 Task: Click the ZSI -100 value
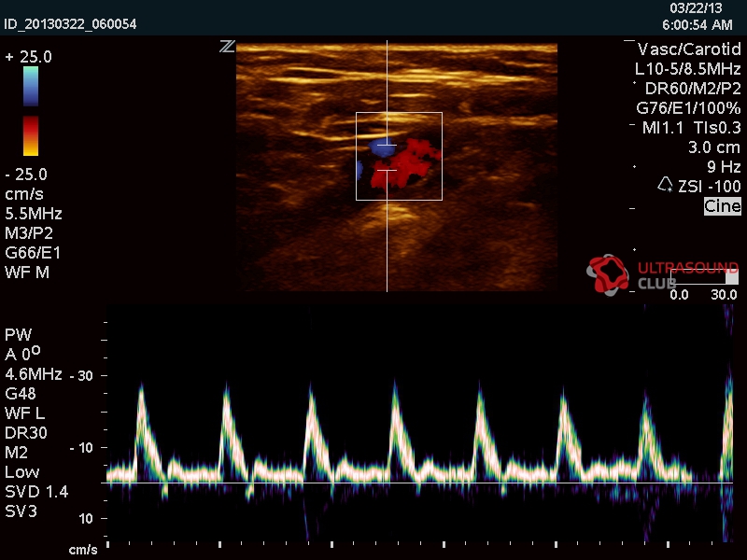point(710,186)
